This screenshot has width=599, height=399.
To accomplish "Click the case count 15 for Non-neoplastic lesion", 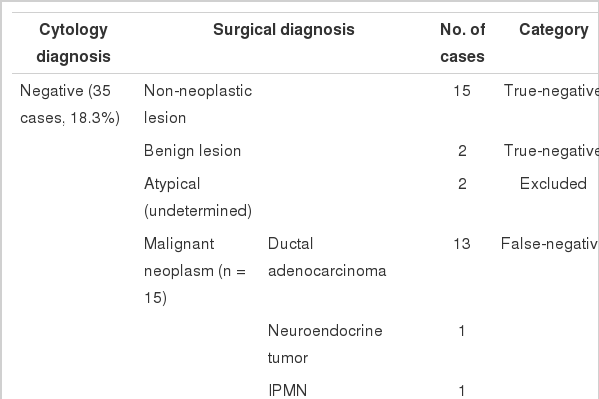I will 462,91.
